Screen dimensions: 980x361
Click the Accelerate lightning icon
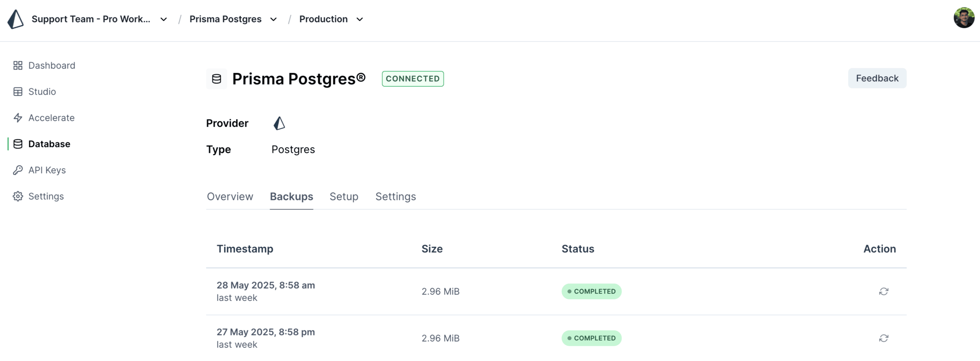(x=17, y=118)
